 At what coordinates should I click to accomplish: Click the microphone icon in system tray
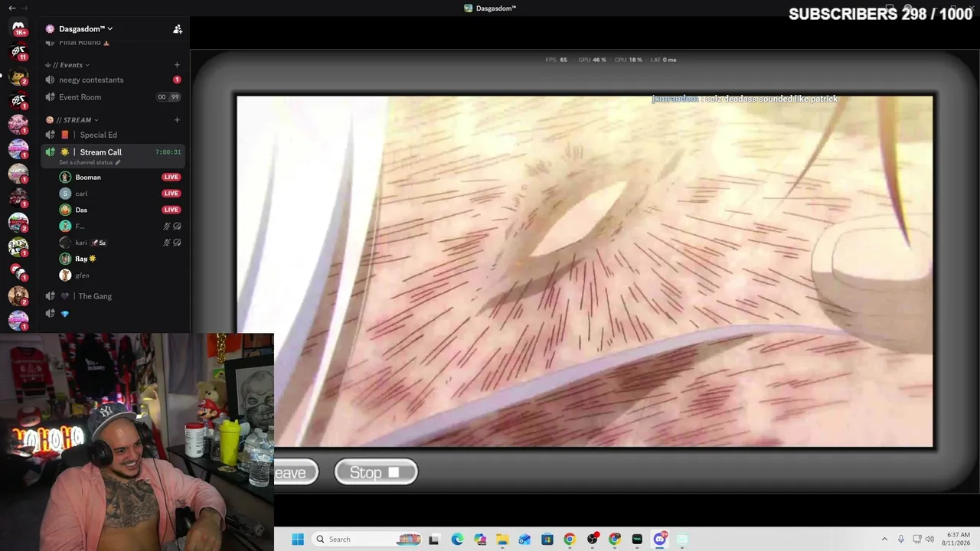[x=901, y=540]
